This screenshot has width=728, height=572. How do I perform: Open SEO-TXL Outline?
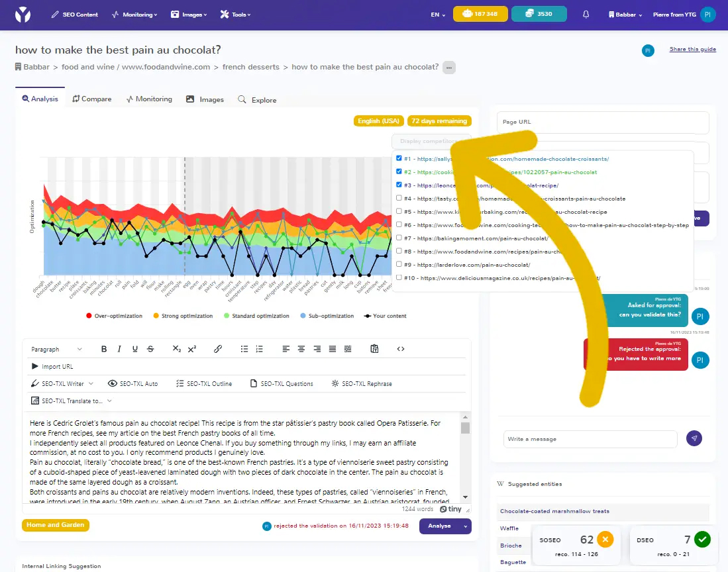click(x=204, y=384)
